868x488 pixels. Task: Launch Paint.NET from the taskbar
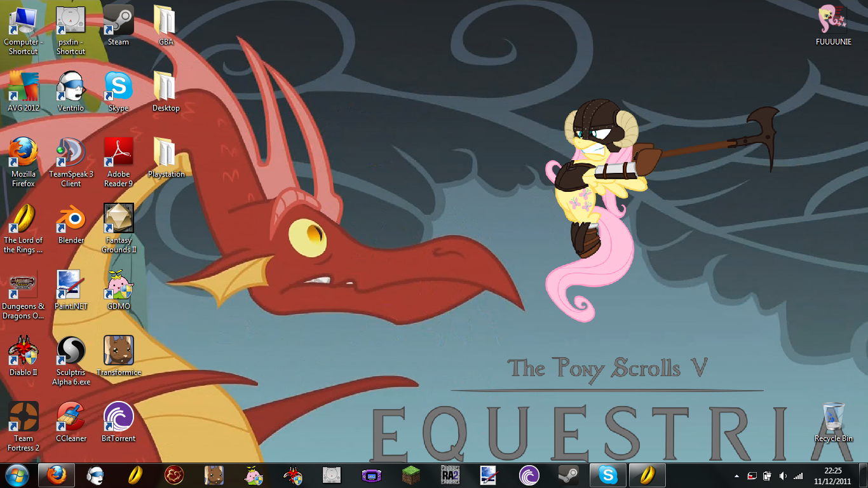point(490,475)
